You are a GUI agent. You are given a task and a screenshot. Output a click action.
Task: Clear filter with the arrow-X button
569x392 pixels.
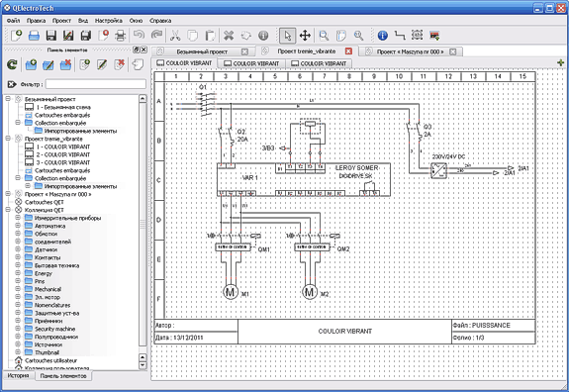(x=12, y=84)
